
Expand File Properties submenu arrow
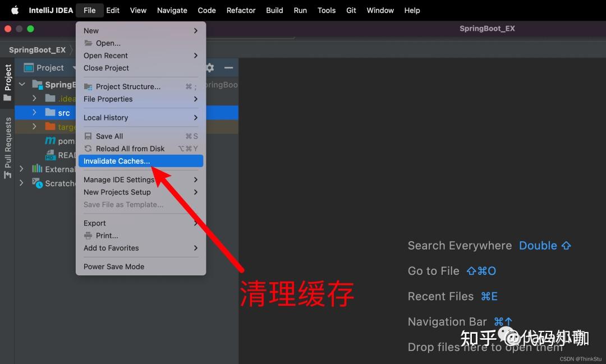click(x=196, y=99)
